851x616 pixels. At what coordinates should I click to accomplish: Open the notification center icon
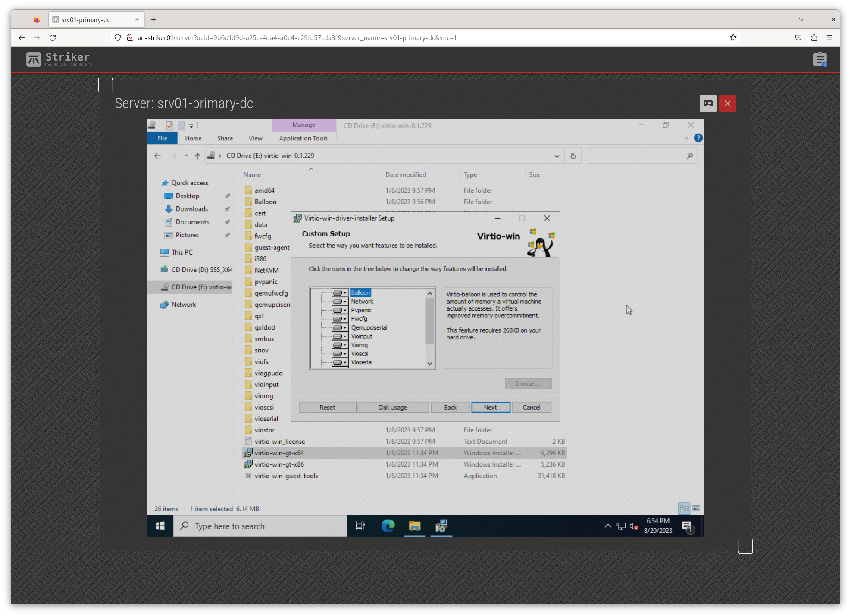pyautogui.click(x=688, y=526)
